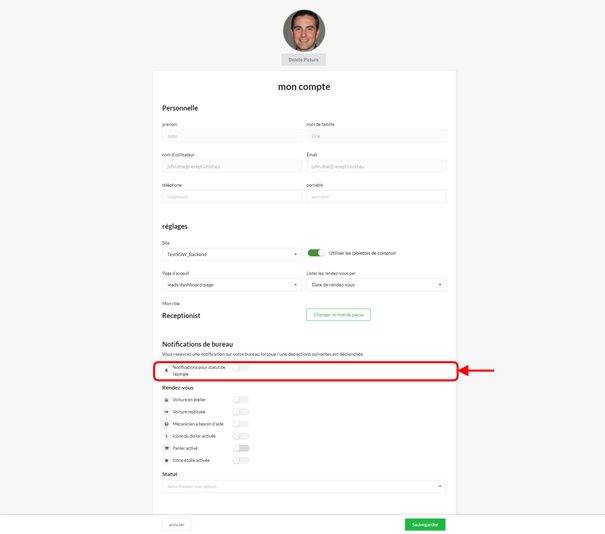The width and height of the screenshot is (605, 534).
Task: Expand the Page d'accueil dropdown
Action: click(231, 285)
